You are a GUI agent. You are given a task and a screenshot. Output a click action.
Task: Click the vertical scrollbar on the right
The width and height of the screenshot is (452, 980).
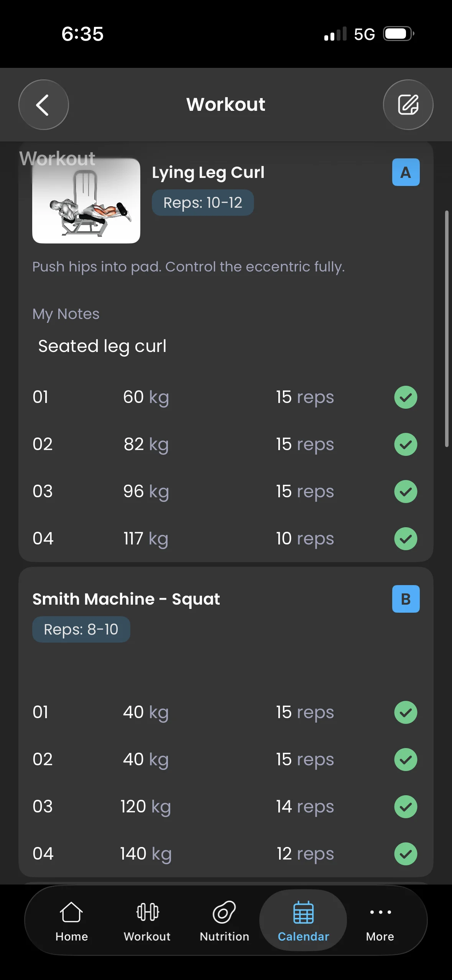pyautogui.click(x=446, y=329)
